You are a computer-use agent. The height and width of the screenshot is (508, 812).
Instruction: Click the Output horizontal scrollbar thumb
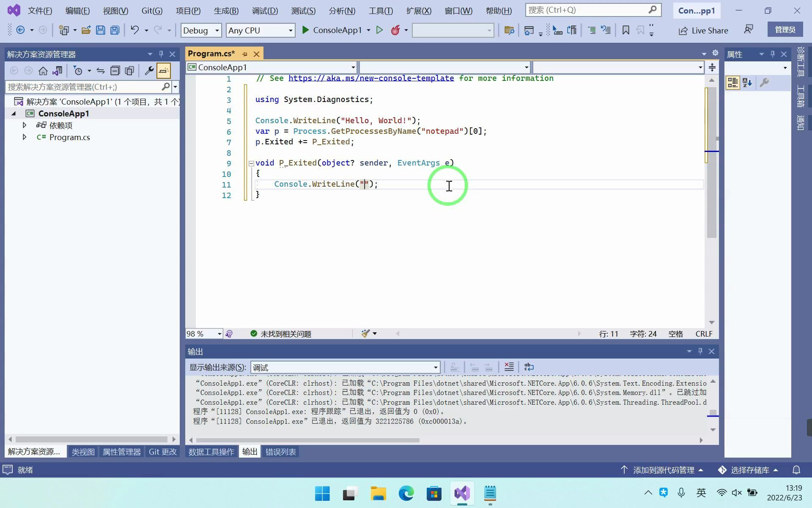tap(307, 440)
